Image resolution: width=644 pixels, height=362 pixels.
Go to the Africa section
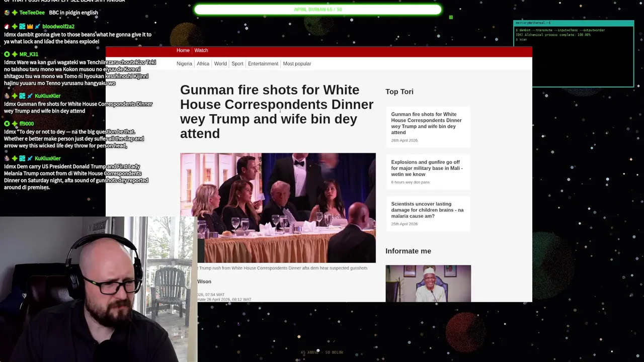coord(203,64)
